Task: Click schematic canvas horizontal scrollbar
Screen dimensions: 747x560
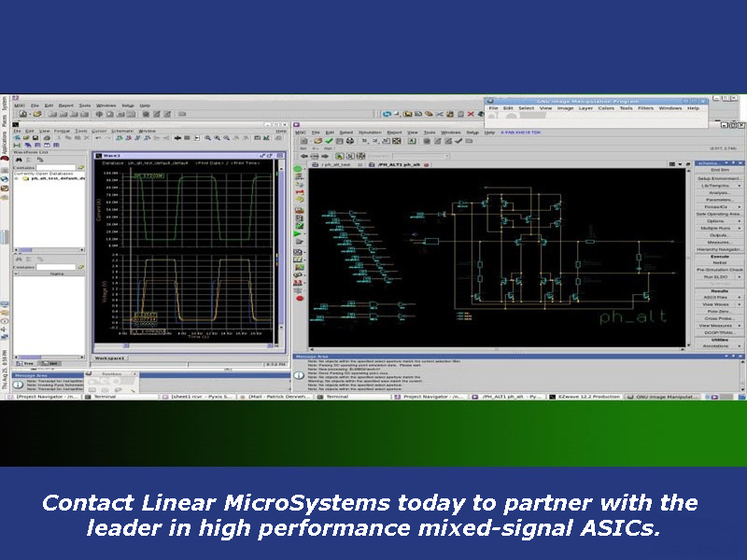Action: point(497,349)
